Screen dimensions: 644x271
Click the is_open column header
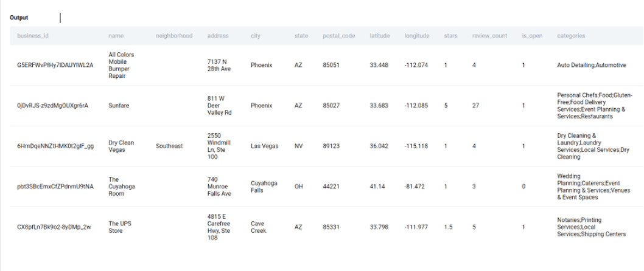532,36
